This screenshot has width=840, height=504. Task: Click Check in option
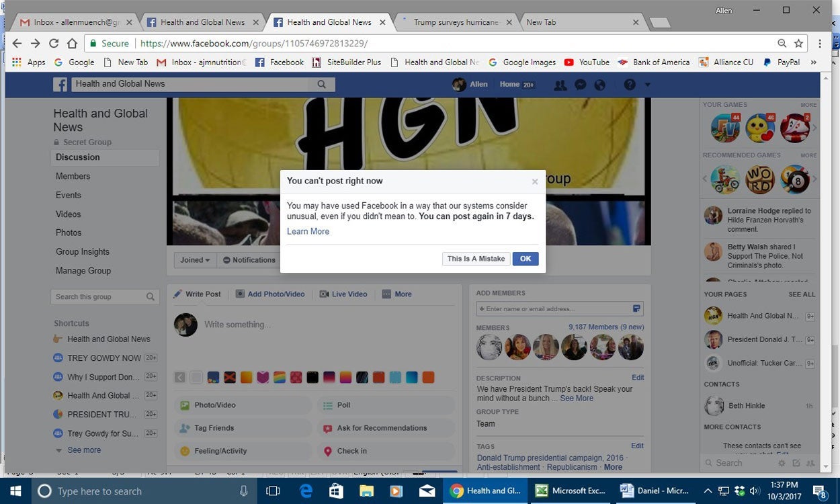(x=386, y=451)
